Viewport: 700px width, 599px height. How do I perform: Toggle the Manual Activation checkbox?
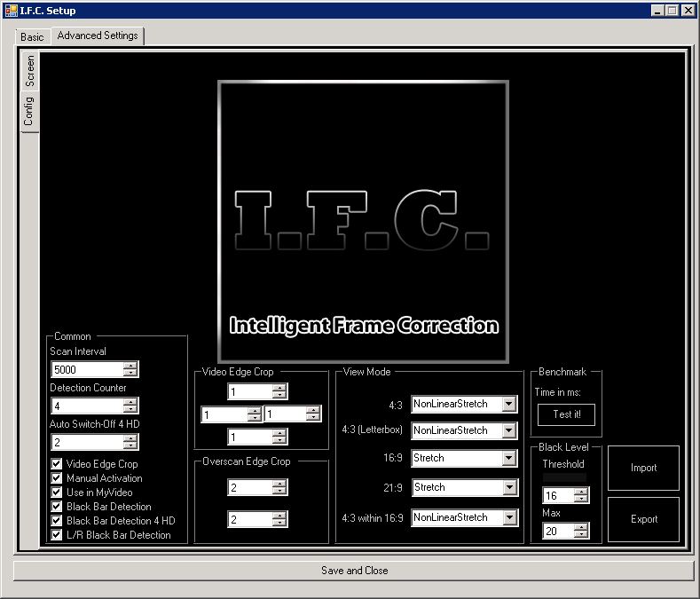click(x=57, y=478)
